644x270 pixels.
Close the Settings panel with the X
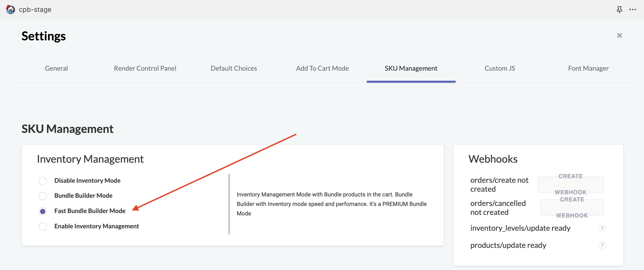(619, 35)
